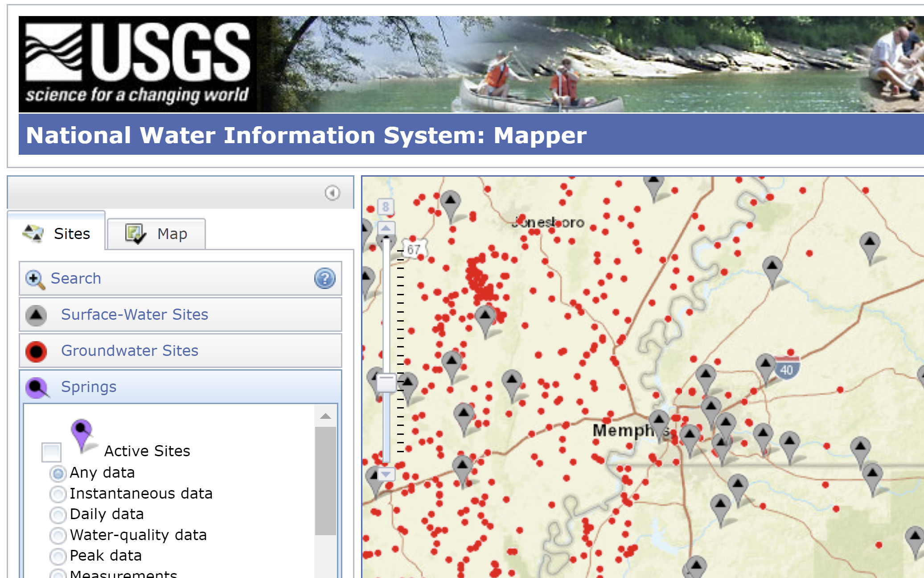The height and width of the screenshot is (578, 924).
Task: Enable the Active Sites checkbox under Springs
Action: point(51,452)
